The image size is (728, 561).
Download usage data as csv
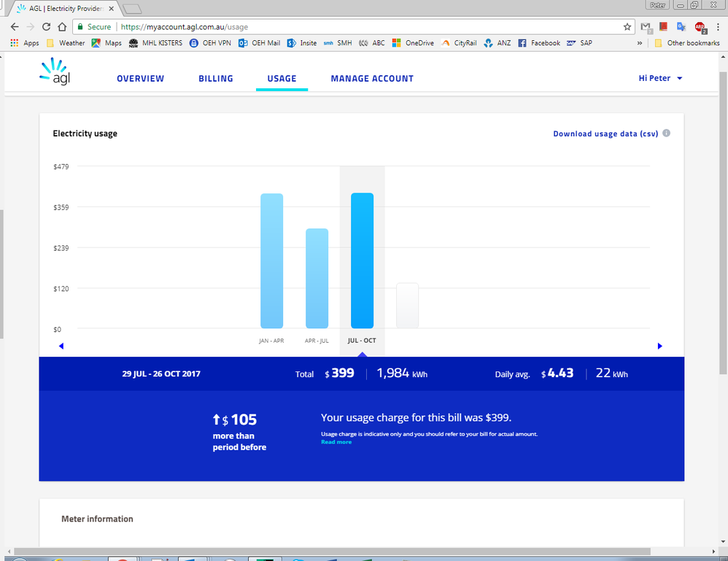605,134
